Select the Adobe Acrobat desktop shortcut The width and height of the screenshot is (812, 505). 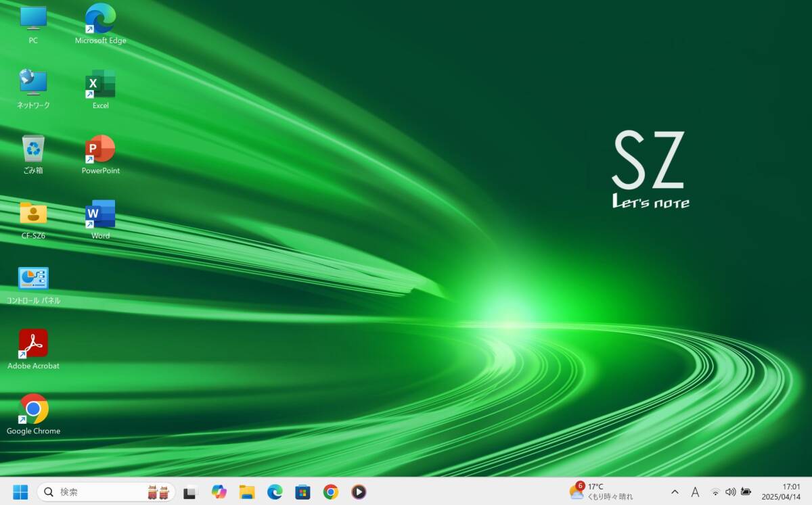[x=33, y=344]
